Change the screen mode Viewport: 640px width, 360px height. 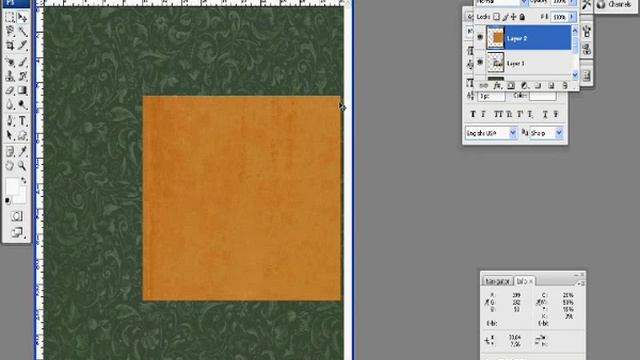click(x=17, y=233)
